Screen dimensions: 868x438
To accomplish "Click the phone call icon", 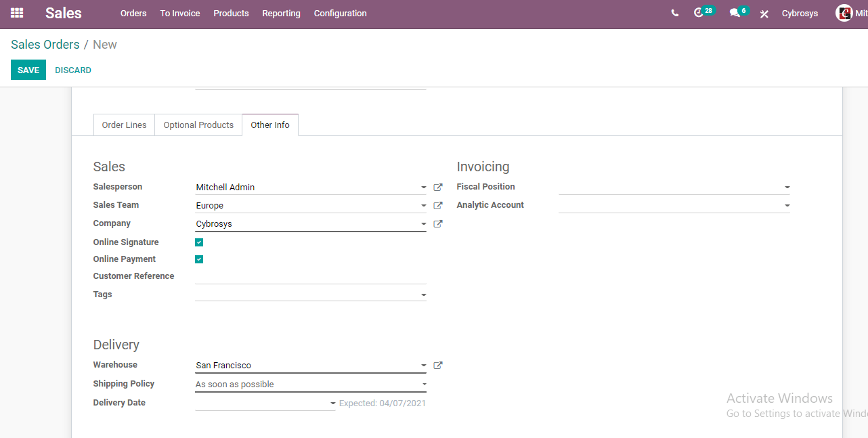I will pyautogui.click(x=674, y=13).
